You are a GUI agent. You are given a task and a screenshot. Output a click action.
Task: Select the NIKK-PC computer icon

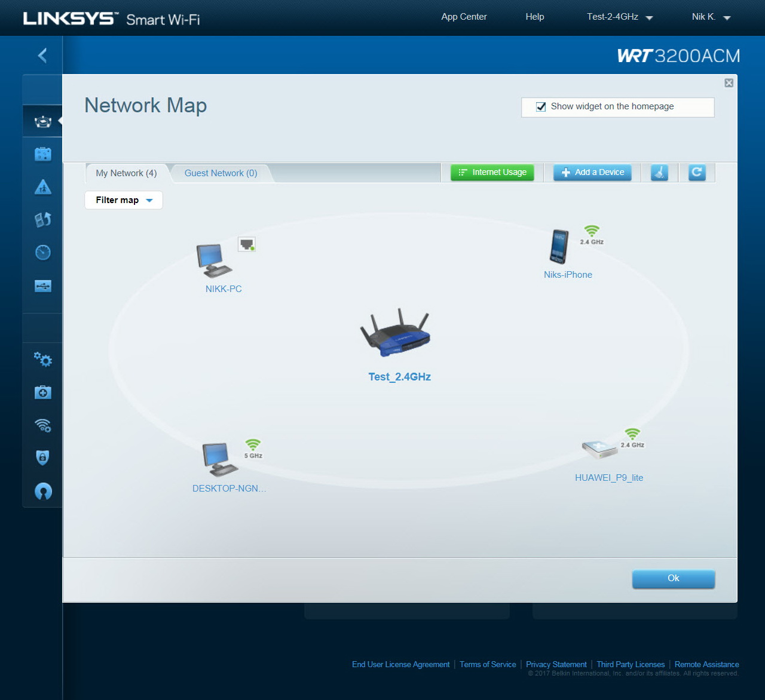pyautogui.click(x=215, y=261)
